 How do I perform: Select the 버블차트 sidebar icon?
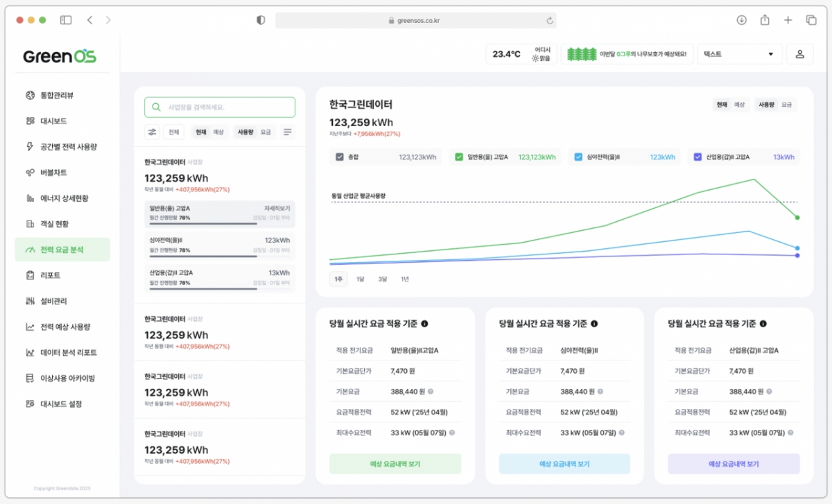53,171
